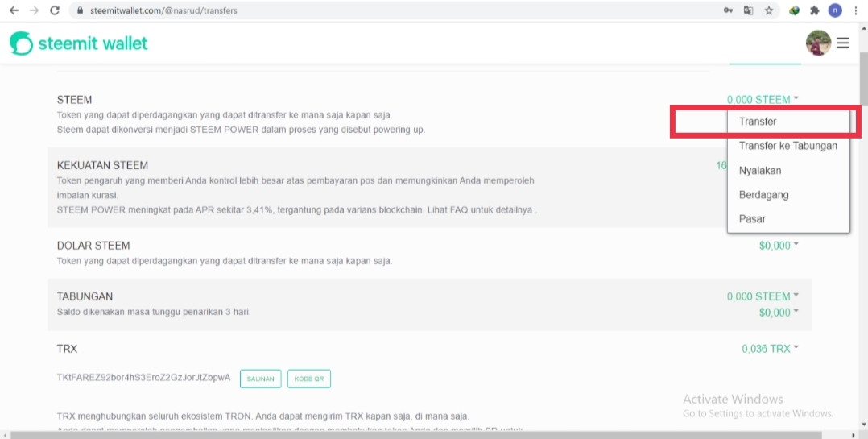The image size is (868, 439).
Task: Open the Chrome profile avatar 'n'
Action: [835, 10]
